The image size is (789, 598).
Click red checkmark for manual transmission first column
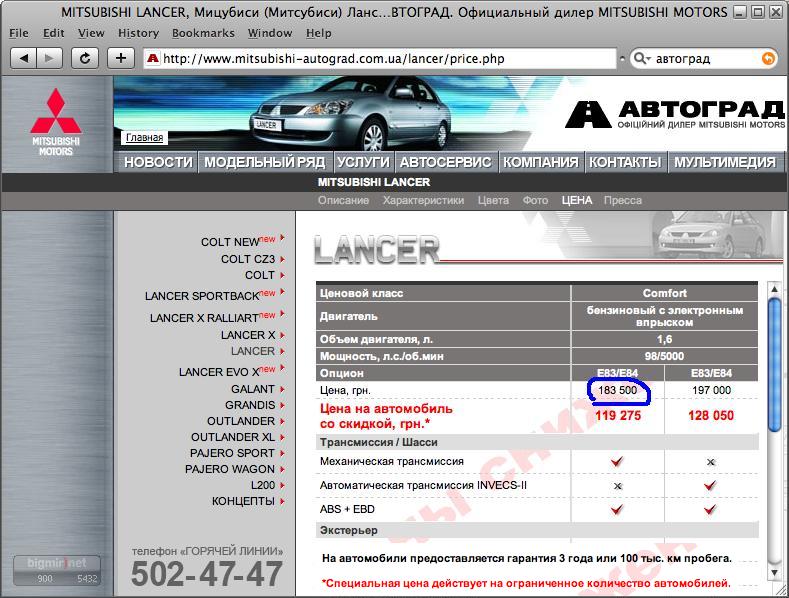coord(617,461)
